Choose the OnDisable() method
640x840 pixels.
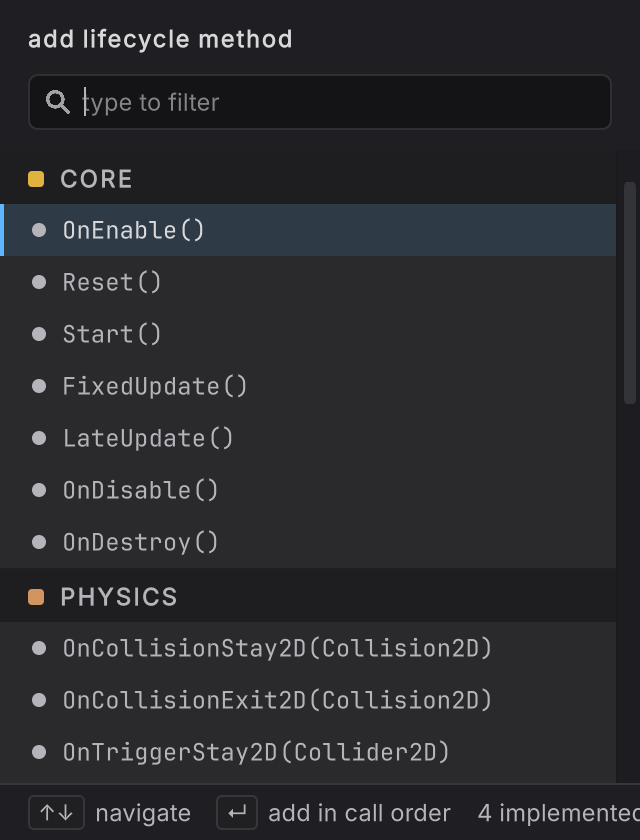pyautogui.click(x=308, y=490)
